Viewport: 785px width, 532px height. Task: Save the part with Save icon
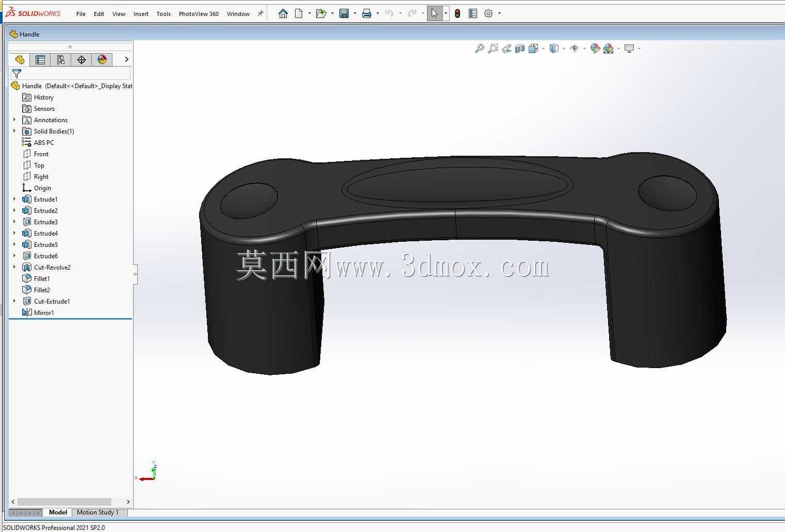point(344,13)
